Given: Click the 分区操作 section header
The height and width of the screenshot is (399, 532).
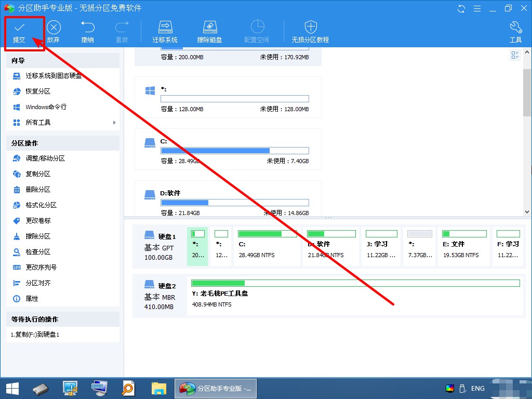Looking at the screenshot, I should [x=63, y=143].
